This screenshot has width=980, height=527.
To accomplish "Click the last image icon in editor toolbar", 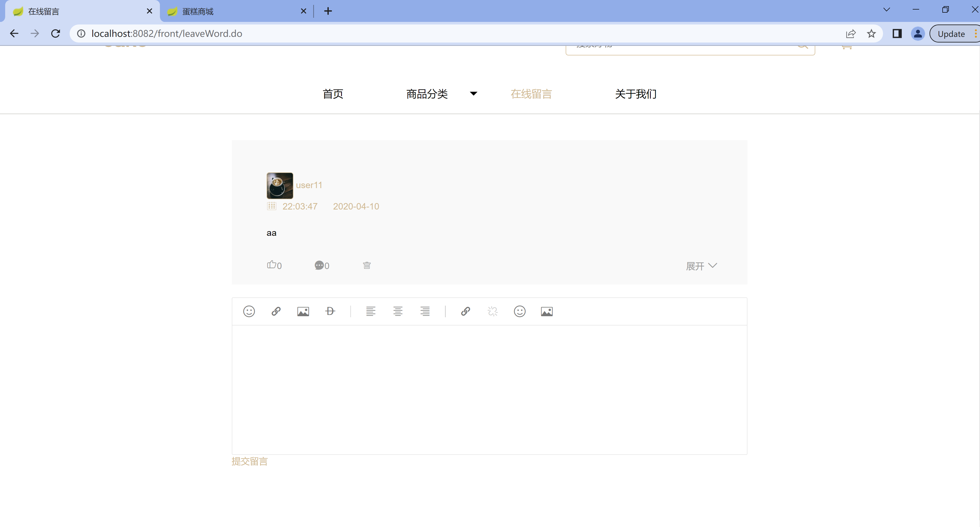I will pos(546,312).
